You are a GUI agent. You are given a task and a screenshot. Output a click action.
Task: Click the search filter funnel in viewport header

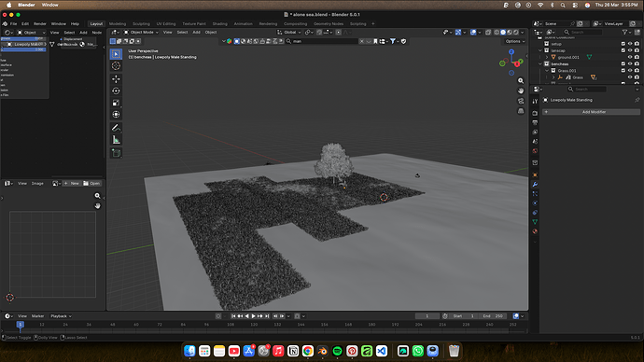393,41
